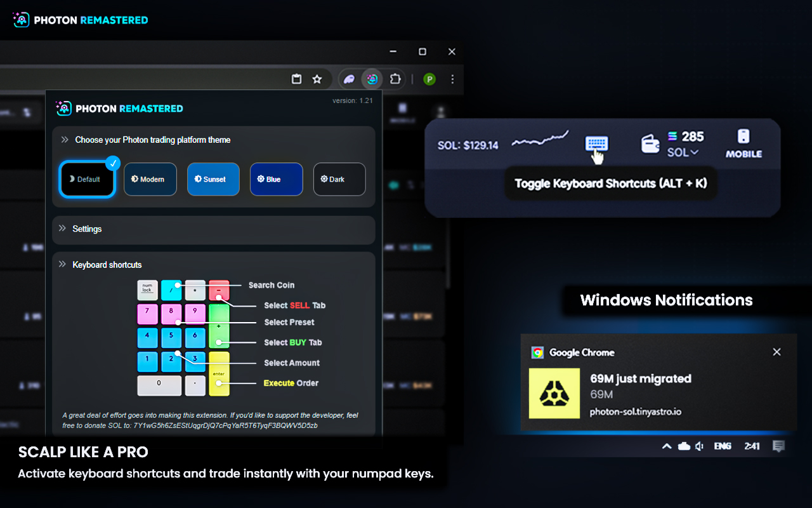The height and width of the screenshot is (508, 812).
Task: Click the green plus key for BUY tab
Action: pyautogui.click(x=219, y=326)
